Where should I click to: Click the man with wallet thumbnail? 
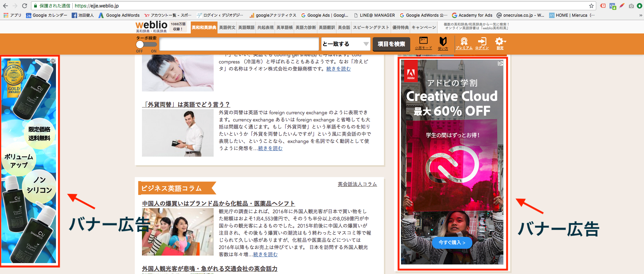pyautogui.click(x=178, y=133)
